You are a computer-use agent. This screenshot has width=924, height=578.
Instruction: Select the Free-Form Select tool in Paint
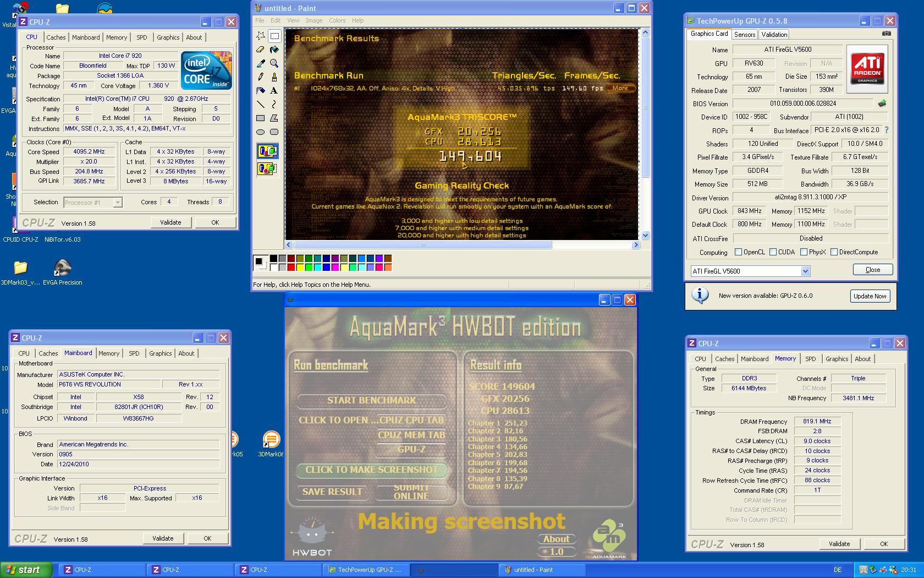coord(261,36)
